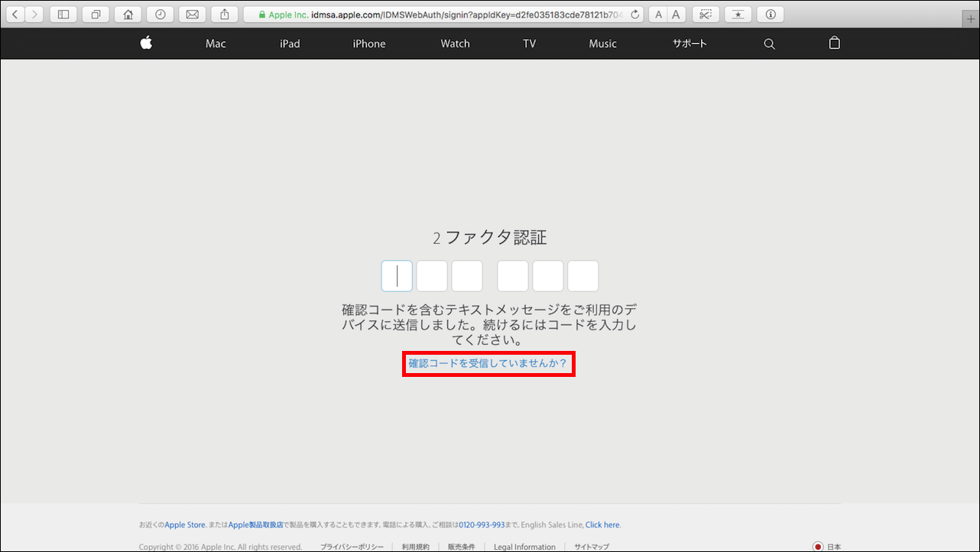Image resolution: width=980 pixels, height=552 pixels.
Task: Navigate back with the back arrow
Action: pyautogui.click(x=15, y=13)
